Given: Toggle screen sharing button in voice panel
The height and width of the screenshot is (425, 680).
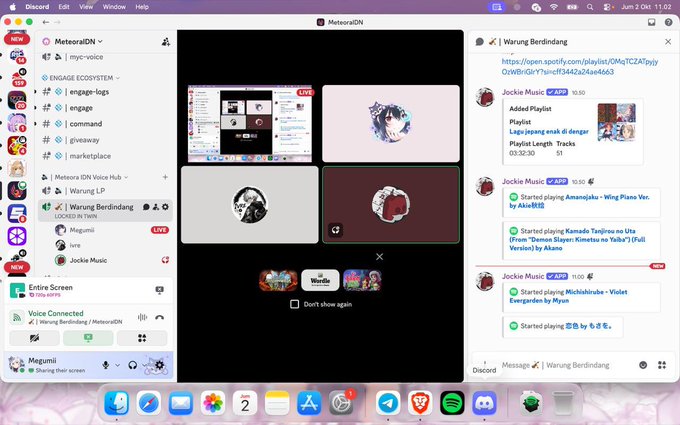Looking at the screenshot, I should (88, 338).
